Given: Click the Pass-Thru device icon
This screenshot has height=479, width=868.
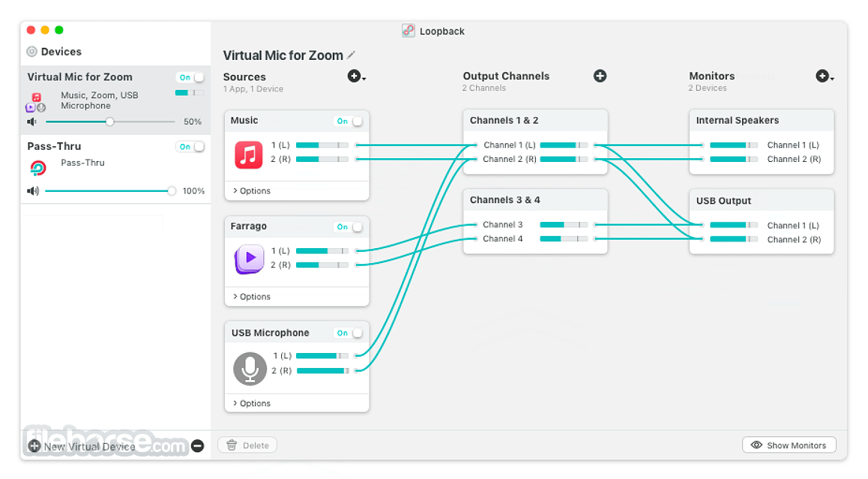Looking at the screenshot, I should pos(37,167).
